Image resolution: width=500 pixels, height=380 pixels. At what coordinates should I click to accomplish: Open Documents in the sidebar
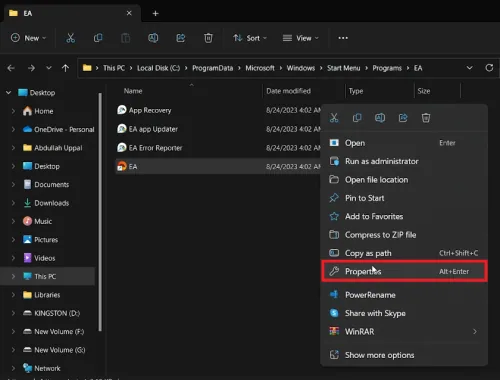tap(52, 185)
